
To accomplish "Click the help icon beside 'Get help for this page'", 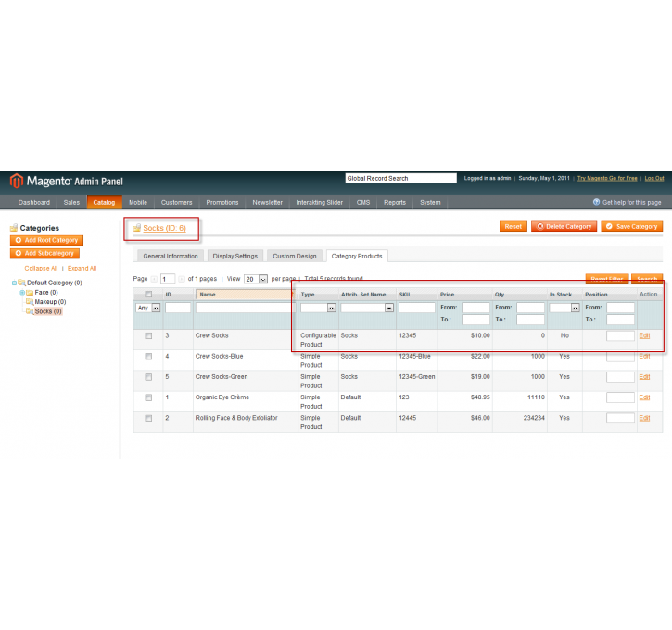I will tap(596, 202).
